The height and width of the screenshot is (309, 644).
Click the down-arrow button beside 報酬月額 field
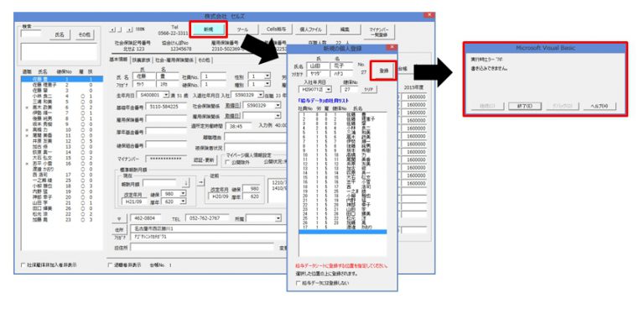coord(185,183)
